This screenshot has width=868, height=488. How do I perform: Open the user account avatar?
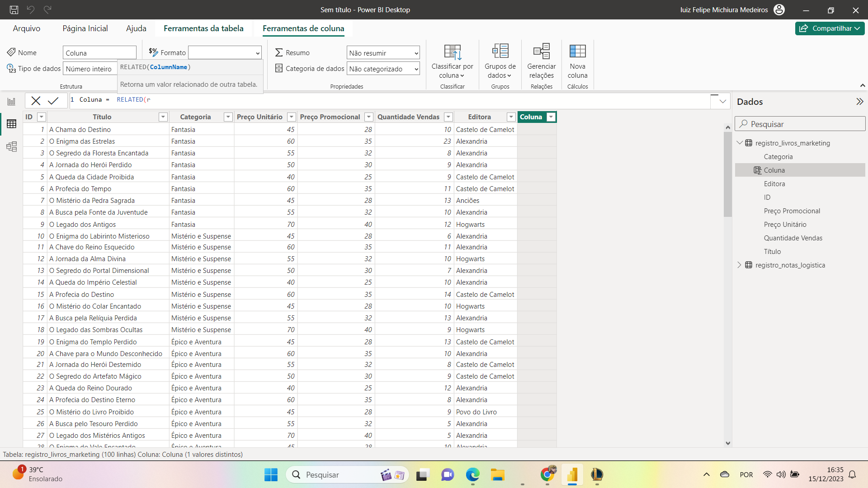[779, 9]
